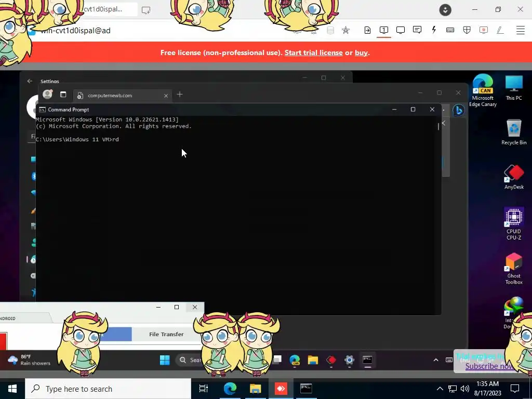Viewport: 532px width, 399px height.
Task: Open Bing chat sidebar icon in Edge
Action: point(458,110)
